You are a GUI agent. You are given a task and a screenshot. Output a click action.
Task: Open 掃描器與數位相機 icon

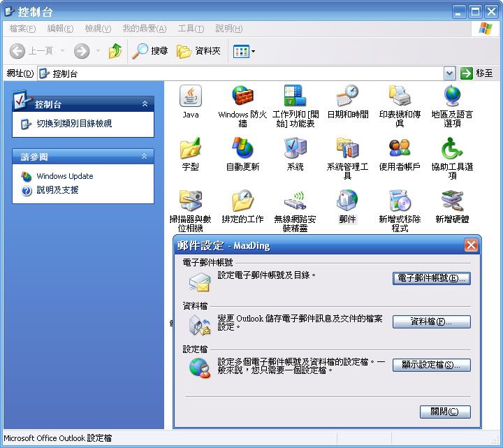point(191,201)
